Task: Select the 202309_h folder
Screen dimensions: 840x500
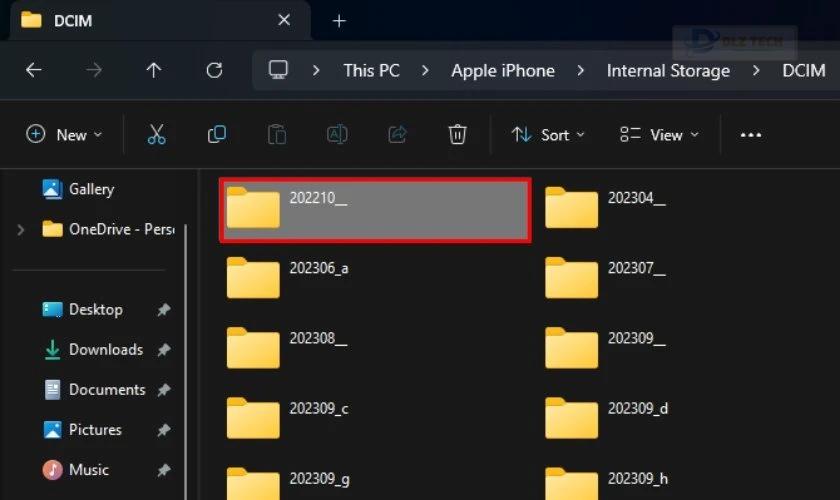Action: coord(606,483)
